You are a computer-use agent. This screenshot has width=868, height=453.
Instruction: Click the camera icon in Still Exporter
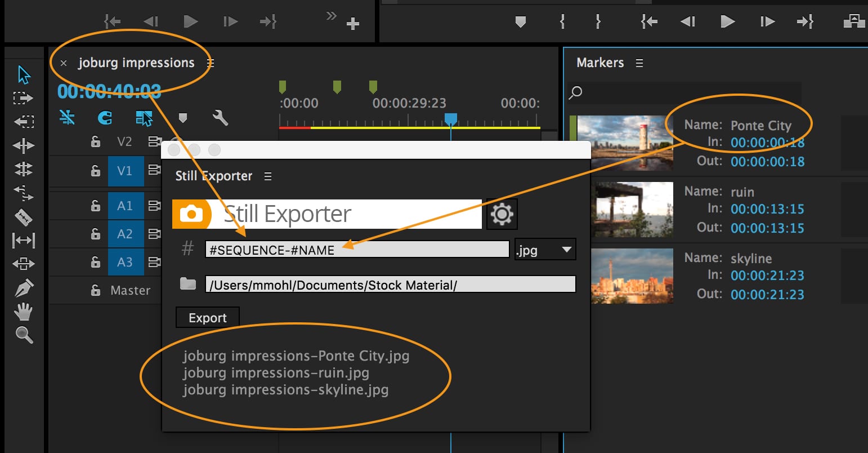point(191,214)
